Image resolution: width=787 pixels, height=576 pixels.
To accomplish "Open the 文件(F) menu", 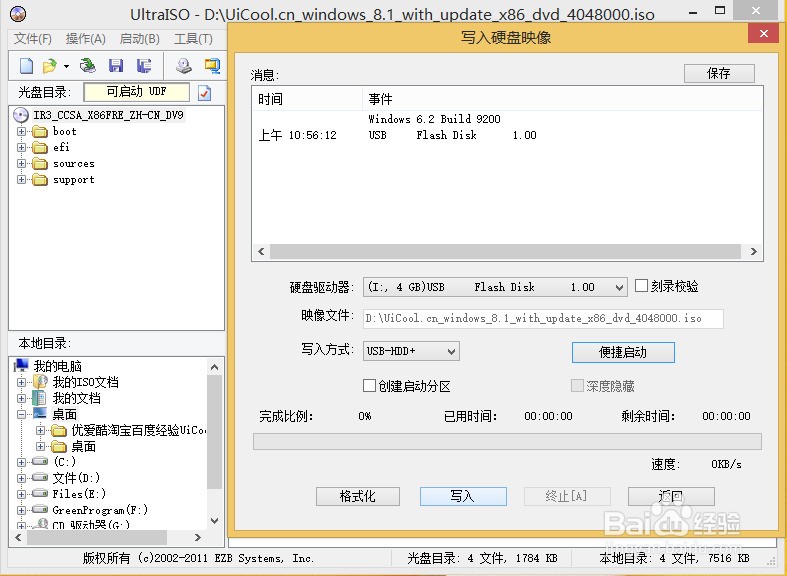I will pyautogui.click(x=33, y=39).
